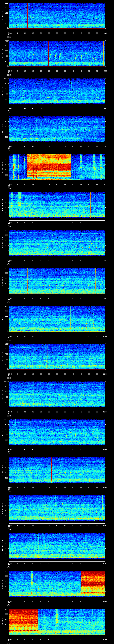Click the '14:08:00' time label
114x644 pixels.
pos(9,298)
